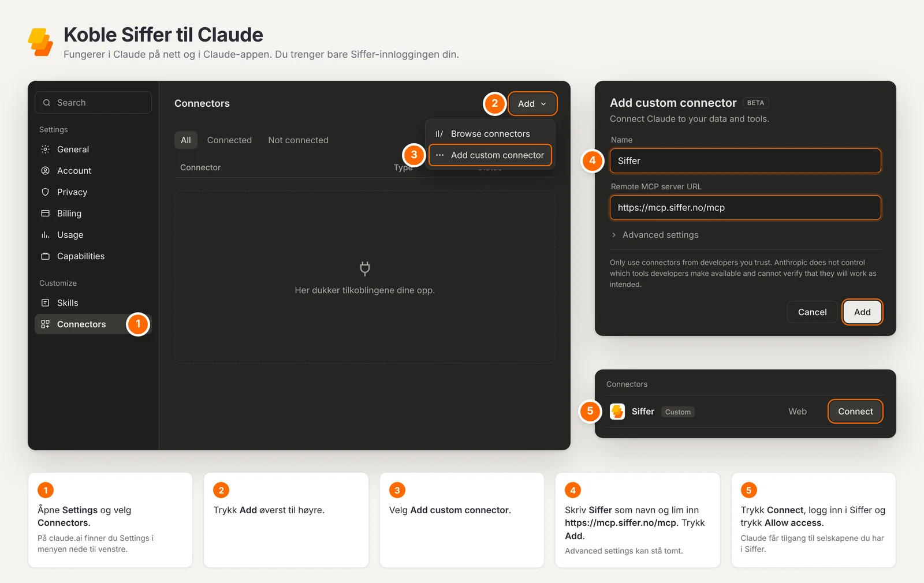Screen dimensions: 924x583
Task: Switch to the All filter tab
Action: tap(186, 140)
